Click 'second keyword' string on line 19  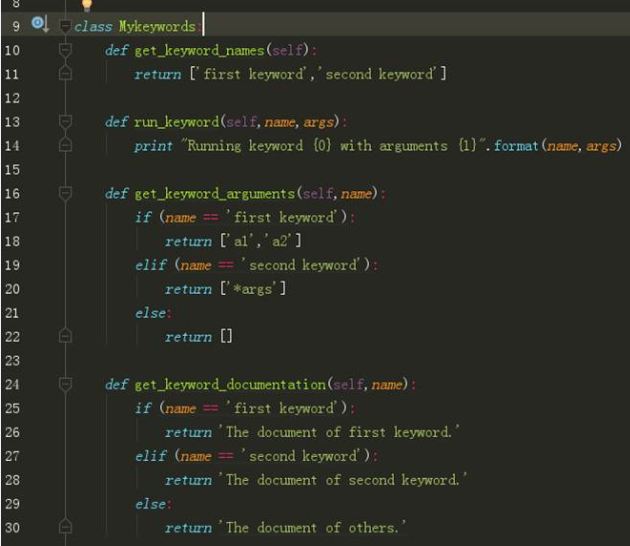pos(302,265)
